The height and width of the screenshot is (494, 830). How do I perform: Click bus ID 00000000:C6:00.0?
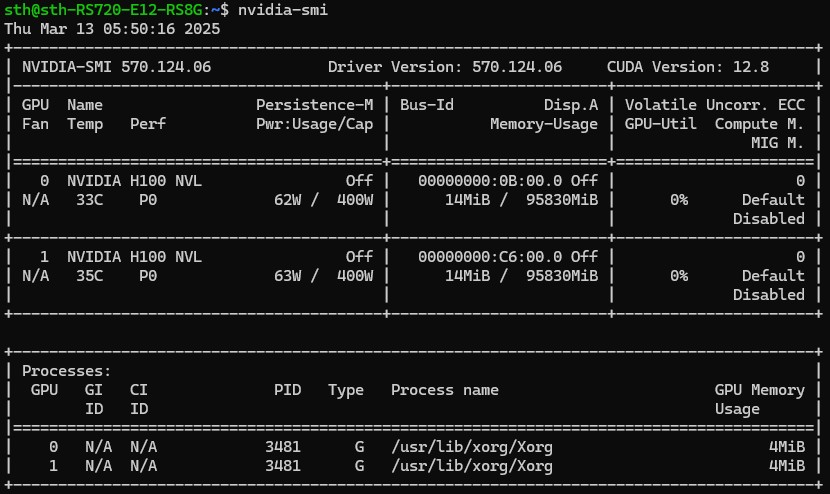click(x=490, y=257)
